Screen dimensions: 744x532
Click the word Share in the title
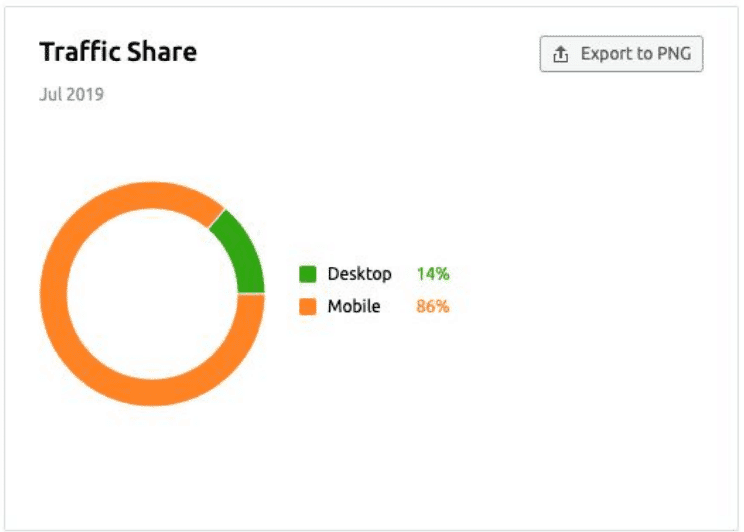162,52
